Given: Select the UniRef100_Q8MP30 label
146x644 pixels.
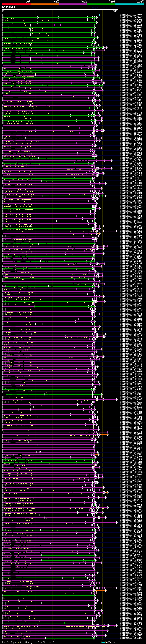Looking at the screenshot, I should tap(131, 125).
